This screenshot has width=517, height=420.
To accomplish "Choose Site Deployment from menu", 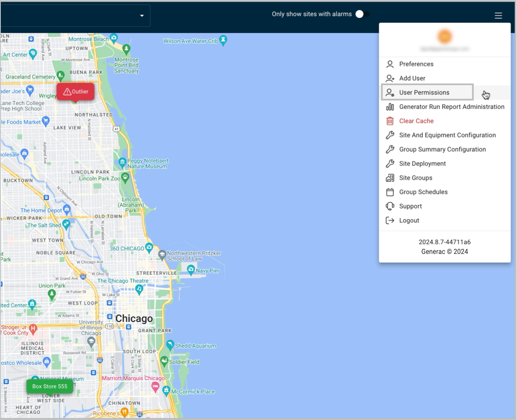I will (422, 163).
